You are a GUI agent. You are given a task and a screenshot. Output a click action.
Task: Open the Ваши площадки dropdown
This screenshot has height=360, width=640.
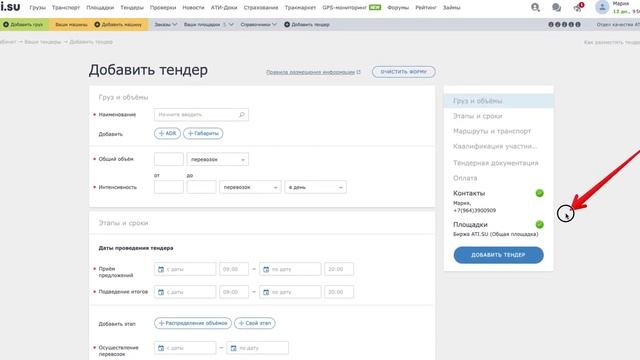coord(209,24)
